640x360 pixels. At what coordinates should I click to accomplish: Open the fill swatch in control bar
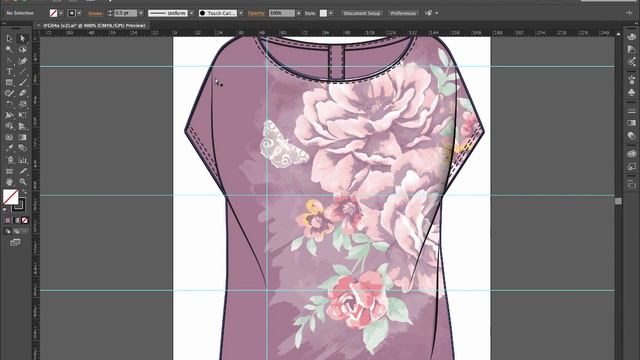pyautogui.click(x=53, y=13)
